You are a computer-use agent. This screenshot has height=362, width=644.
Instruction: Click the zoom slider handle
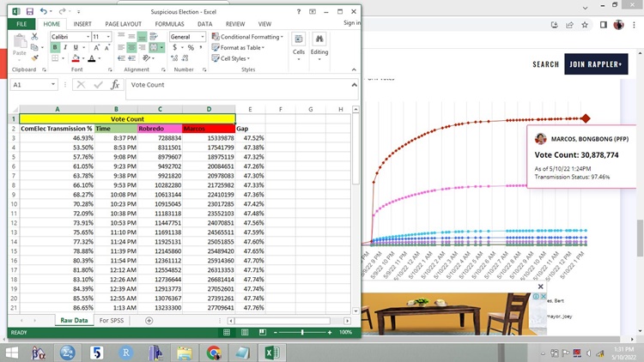click(302, 333)
